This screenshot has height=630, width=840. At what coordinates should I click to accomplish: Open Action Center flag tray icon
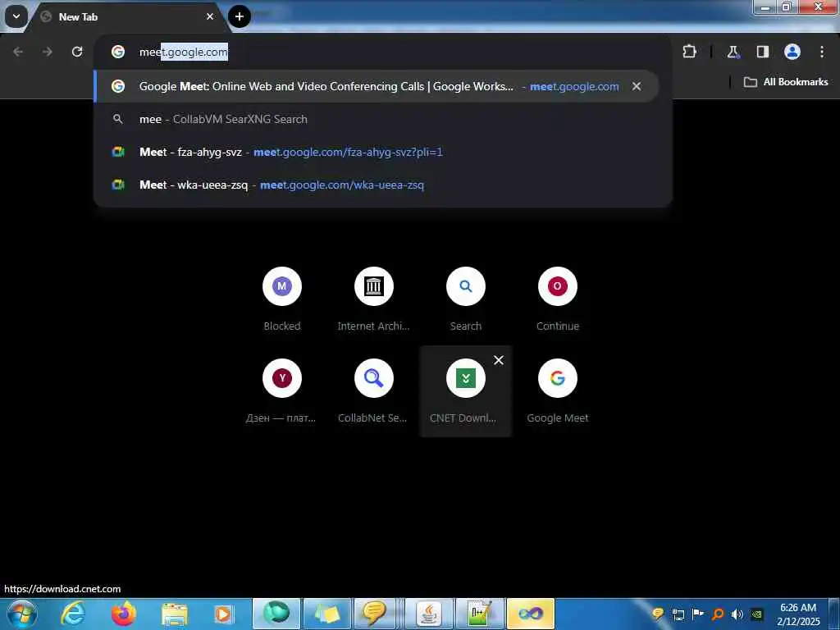(x=697, y=614)
